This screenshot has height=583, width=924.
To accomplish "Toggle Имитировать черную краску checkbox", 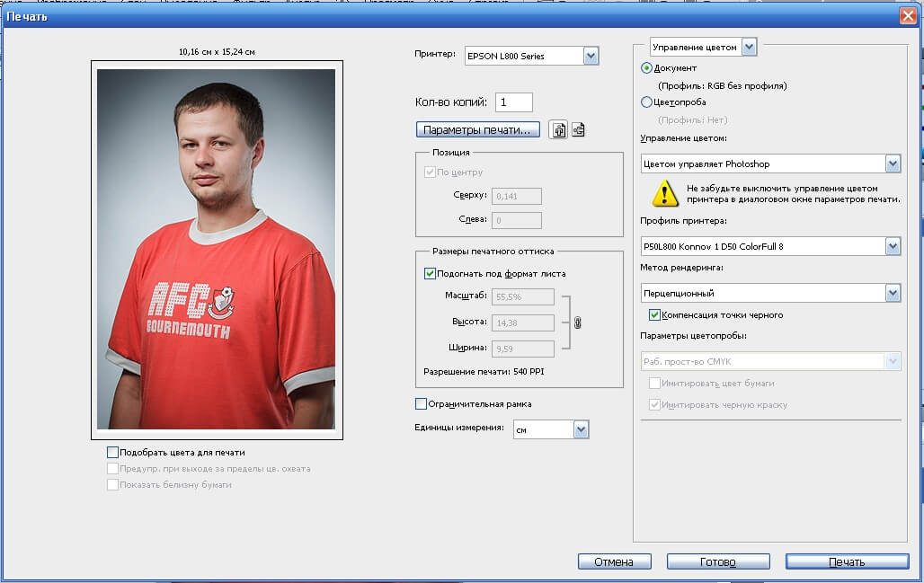I will coord(654,405).
